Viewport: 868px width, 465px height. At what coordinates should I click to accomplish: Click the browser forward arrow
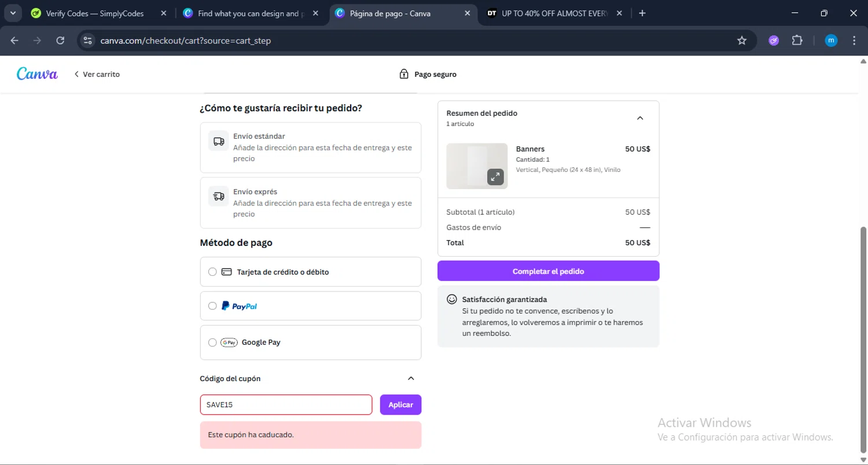[37, 40]
